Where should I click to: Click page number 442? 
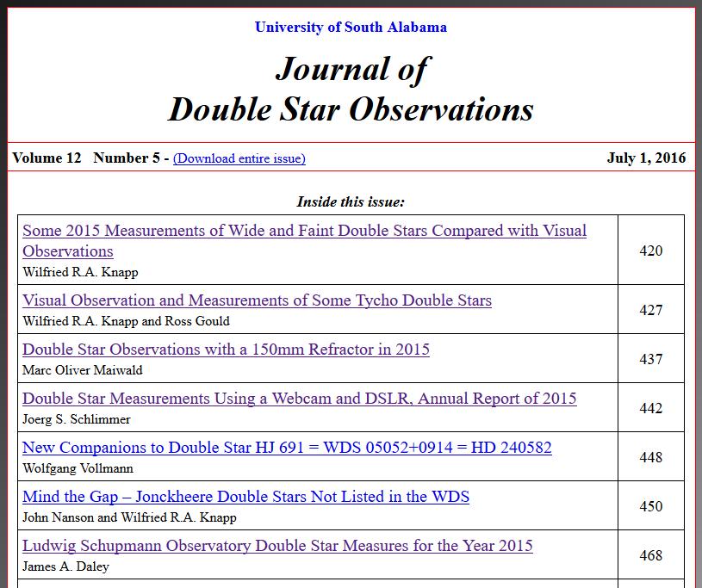click(x=651, y=408)
